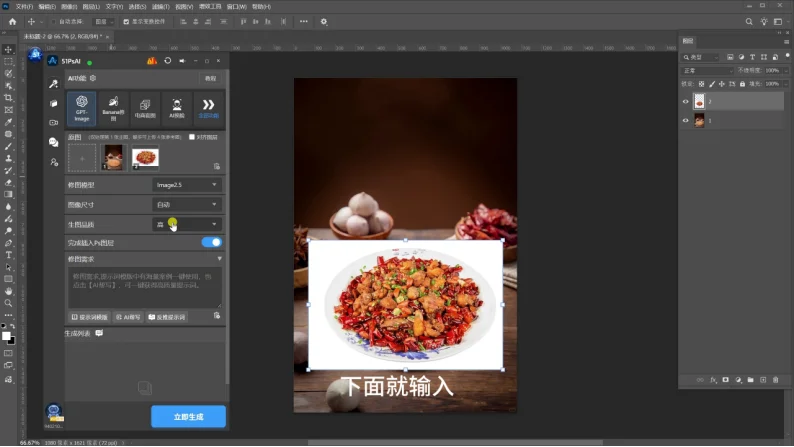The image size is (794, 447).
Task: Open the 生图品质 dropdown
Action: [x=187, y=224]
